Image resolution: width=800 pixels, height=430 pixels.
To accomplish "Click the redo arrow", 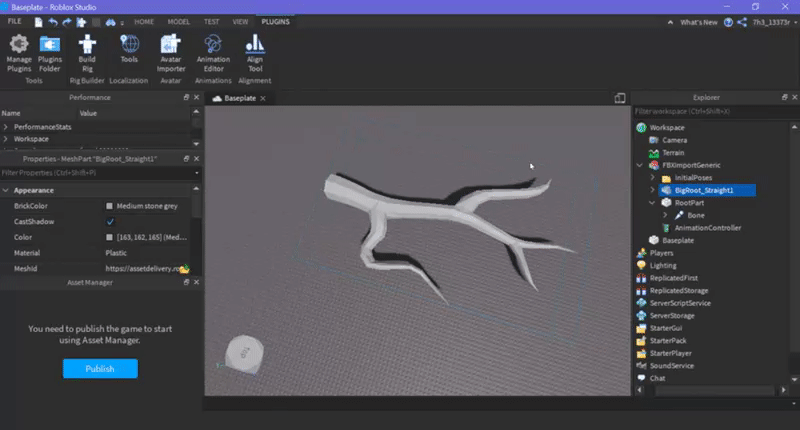I will click(x=66, y=22).
